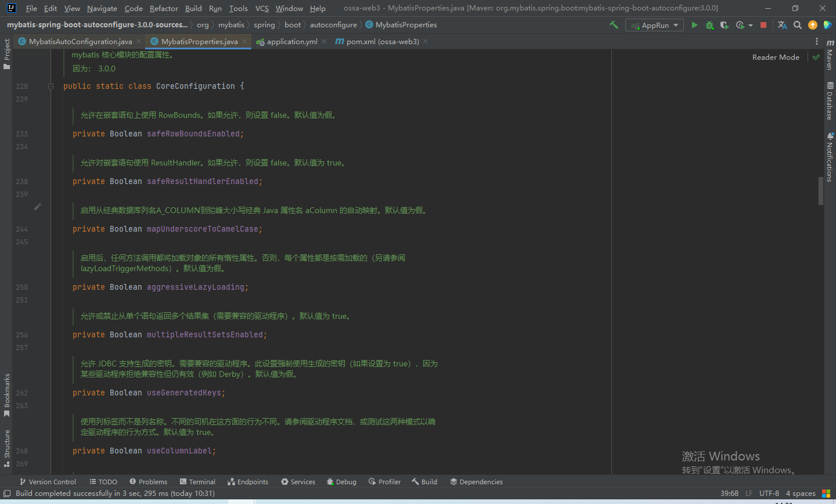Screen dimensions: 836x504
Task: Place cursor on mapUnderscoreToCamelCase field
Action: click(x=202, y=229)
